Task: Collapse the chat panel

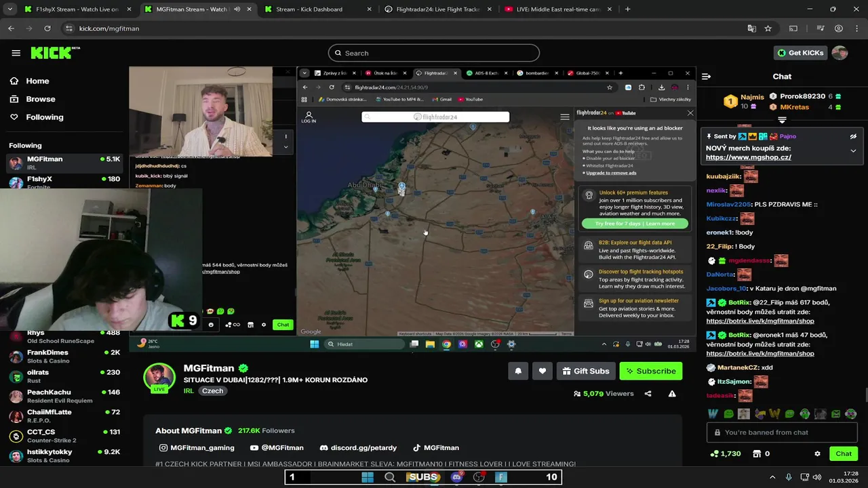Action: (x=706, y=77)
